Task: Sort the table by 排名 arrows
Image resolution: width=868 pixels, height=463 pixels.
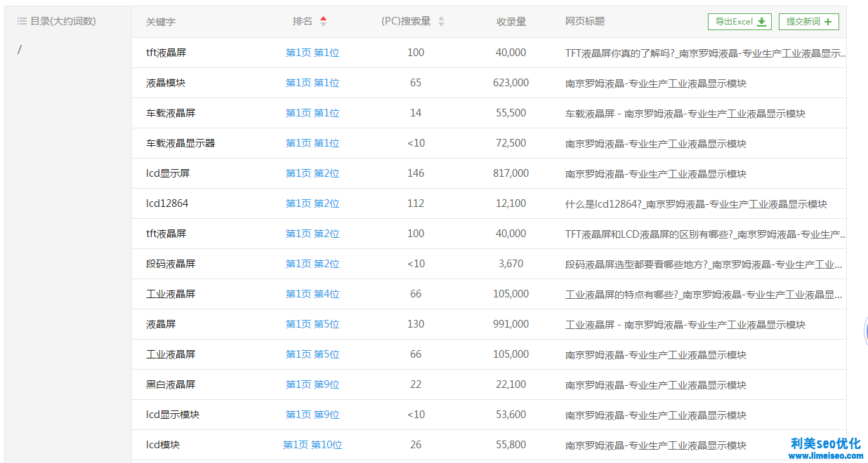Action: [x=323, y=22]
